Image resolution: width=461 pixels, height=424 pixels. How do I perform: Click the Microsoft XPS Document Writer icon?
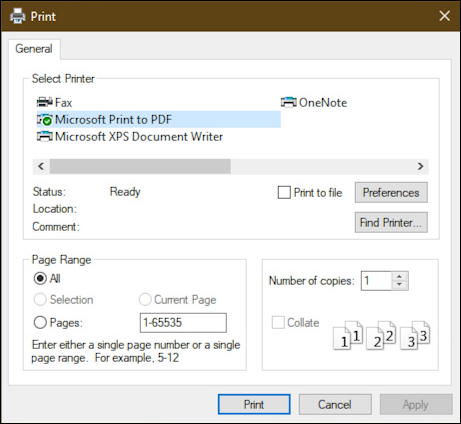44,136
